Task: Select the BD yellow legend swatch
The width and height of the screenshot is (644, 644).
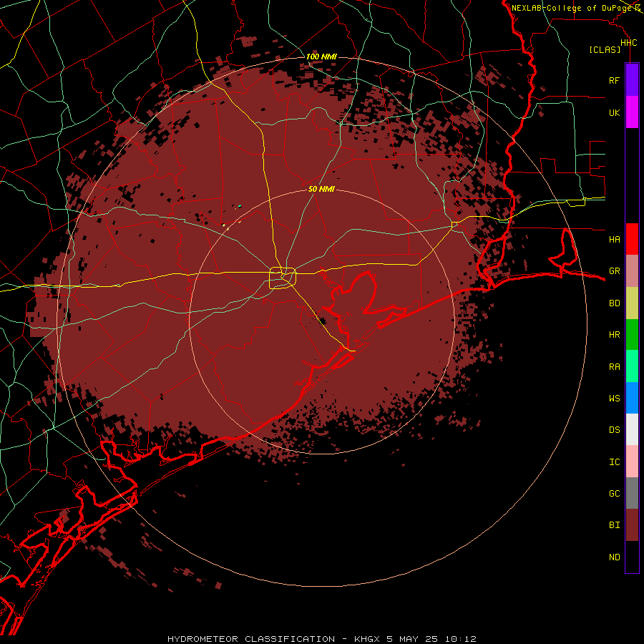Action: [632, 303]
